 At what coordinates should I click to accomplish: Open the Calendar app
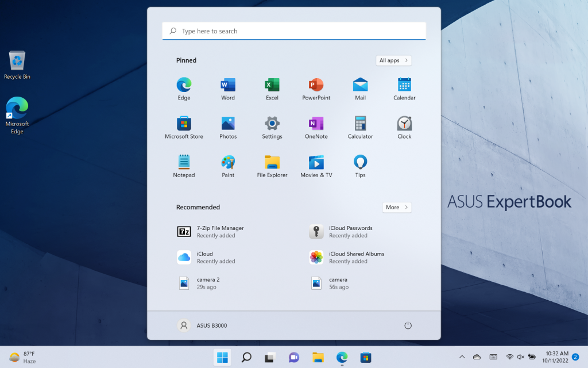[x=404, y=89]
